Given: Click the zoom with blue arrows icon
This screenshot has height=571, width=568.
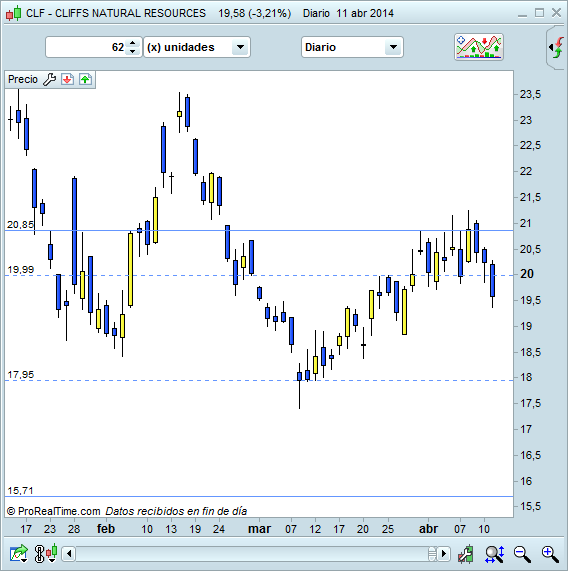Looking at the screenshot, I should coord(494,554).
